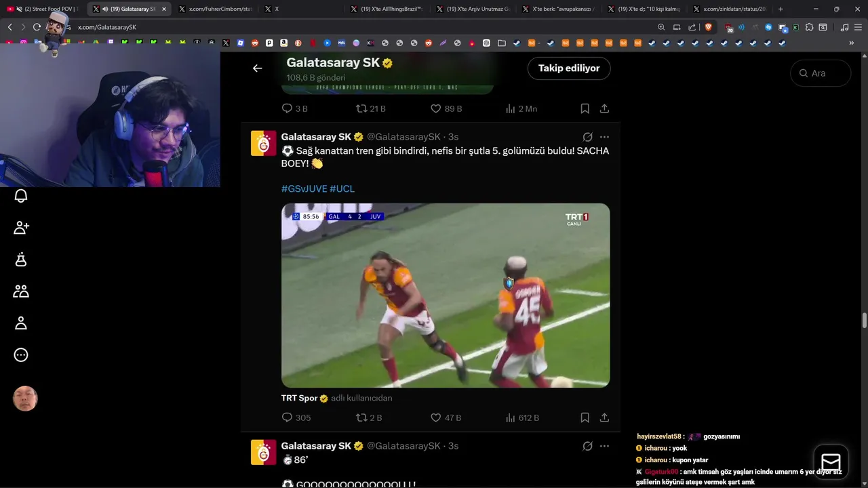Open Galatasaray SK author name on goal tweet

tap(316, 137)
